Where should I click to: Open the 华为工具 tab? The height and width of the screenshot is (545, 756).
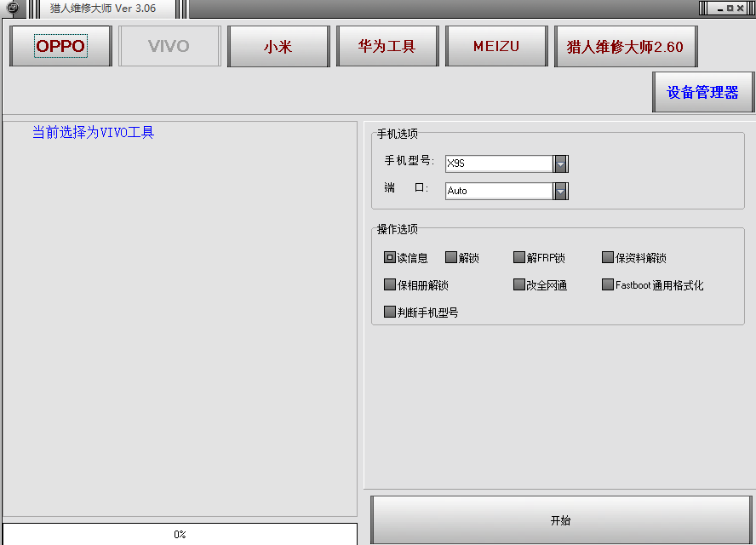387,46
